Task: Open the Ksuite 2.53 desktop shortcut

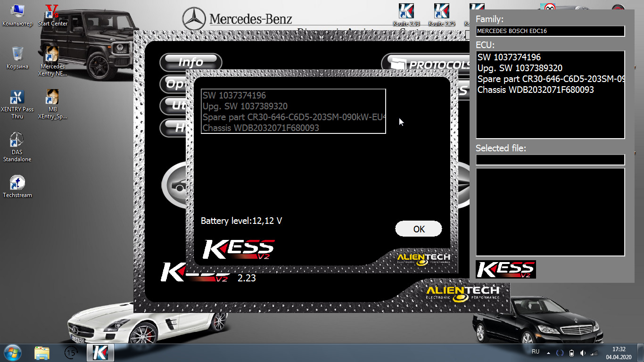Action: click(x=406, y=15)
